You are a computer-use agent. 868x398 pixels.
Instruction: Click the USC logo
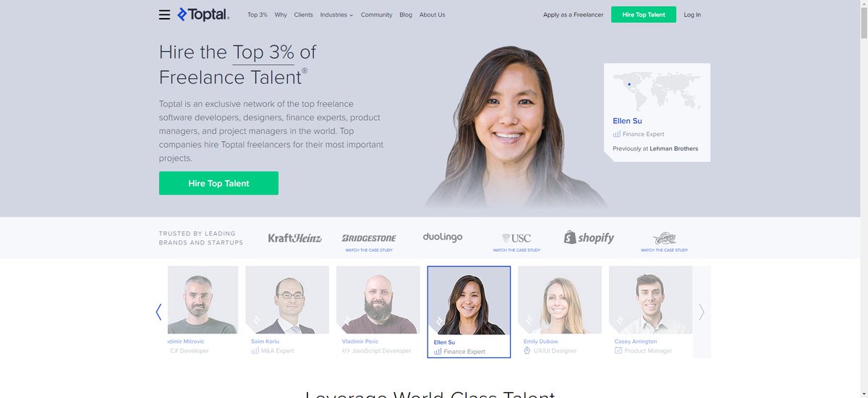pyautogui.click(x=516, y=238)
